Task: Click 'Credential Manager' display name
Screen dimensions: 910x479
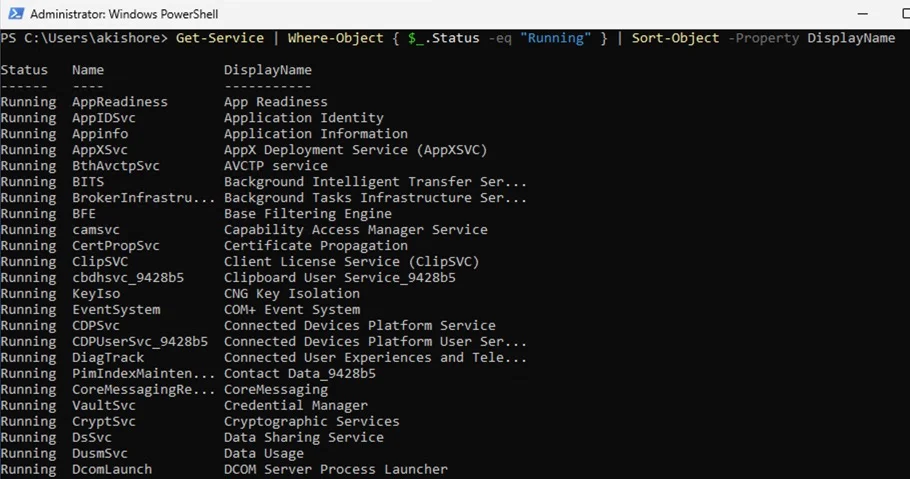Action: click(296, 405)
